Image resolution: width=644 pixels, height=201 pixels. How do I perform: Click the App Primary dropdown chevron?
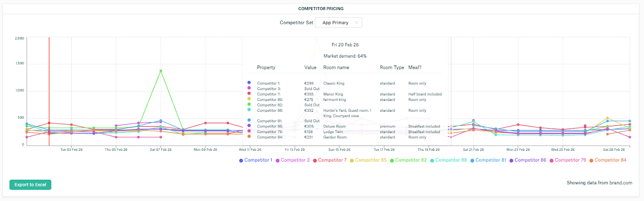357,23
